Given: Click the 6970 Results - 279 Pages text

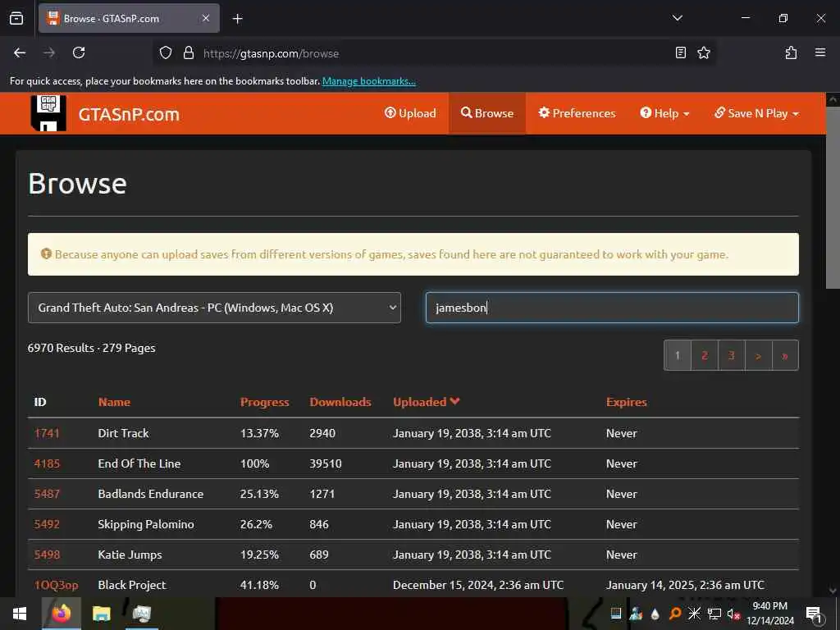Looking at the screenshot, I should (x=92, y=348).
